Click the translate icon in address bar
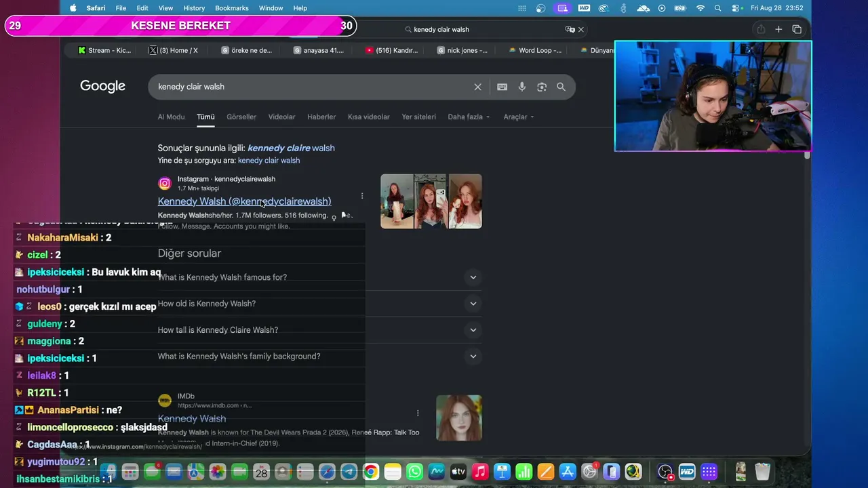The height and width of the screenshot is (488, 868). click(x=570, y=29)
